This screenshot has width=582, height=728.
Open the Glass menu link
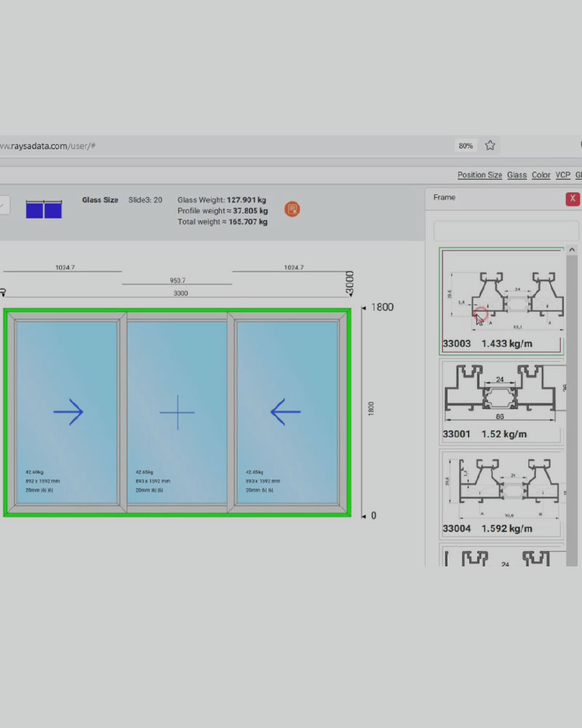pos(517,175)
